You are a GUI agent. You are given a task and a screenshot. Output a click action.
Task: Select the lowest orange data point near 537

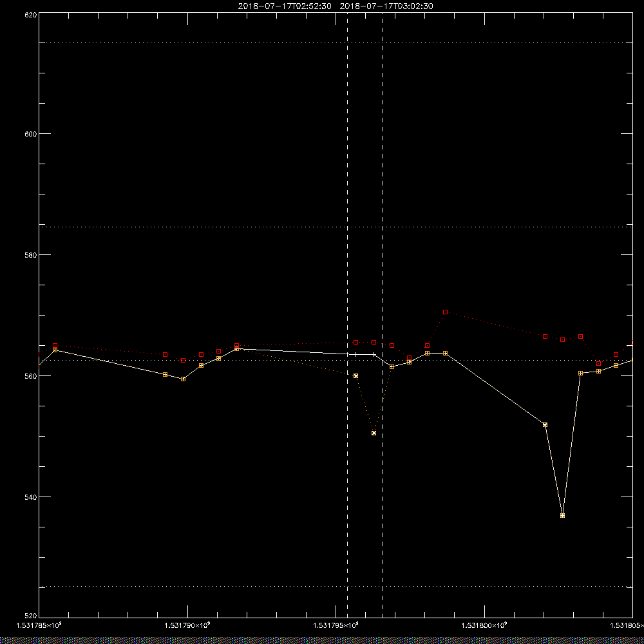coord(562,515)
